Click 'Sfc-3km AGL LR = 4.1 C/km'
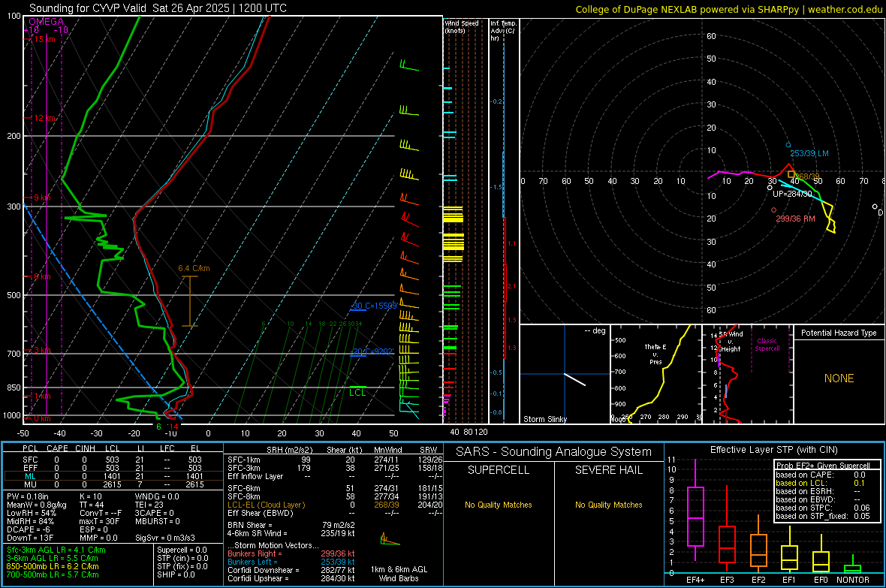This screenshot has width=886, height=588. tap(56, 550)
